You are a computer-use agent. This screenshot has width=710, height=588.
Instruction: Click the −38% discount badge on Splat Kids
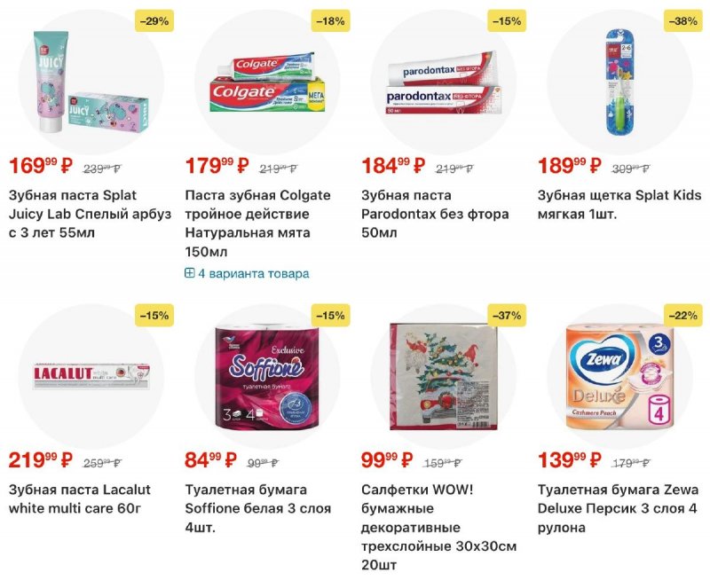coord(682,21)
